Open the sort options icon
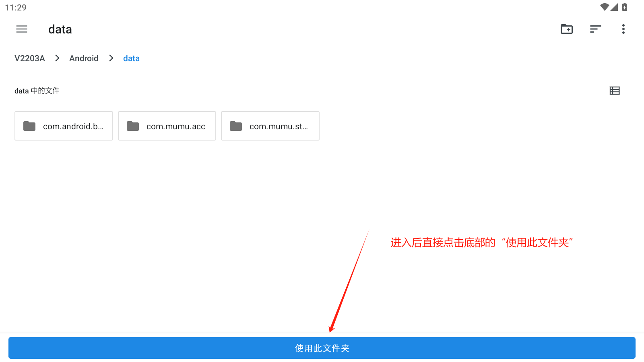The width and height of the screenshot is (644, 362). (595, 29)
